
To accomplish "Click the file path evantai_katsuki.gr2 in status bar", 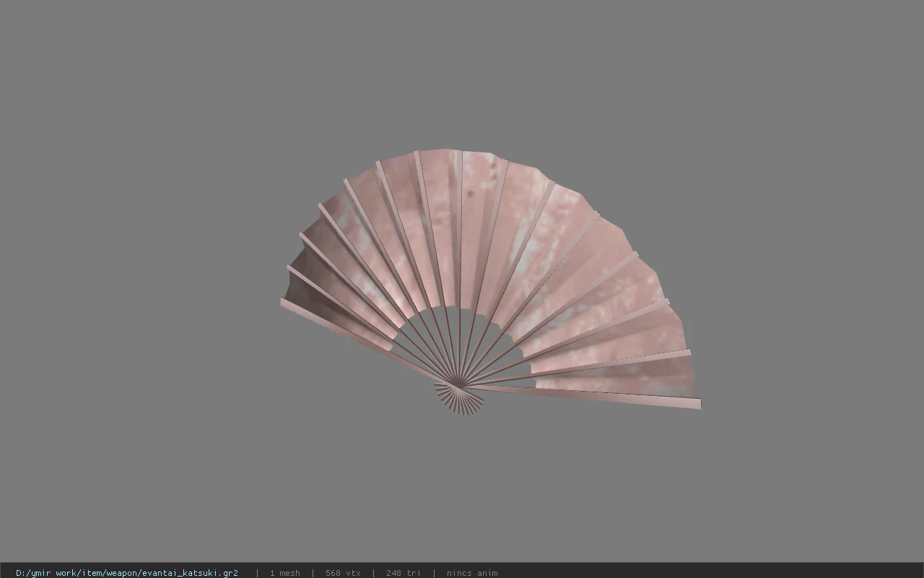I will 127,573.
